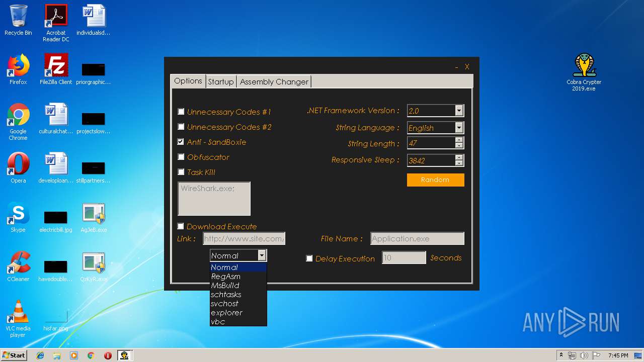
Task: Click Chrome icon in the taskbar
Action: (x=91, y=355)
